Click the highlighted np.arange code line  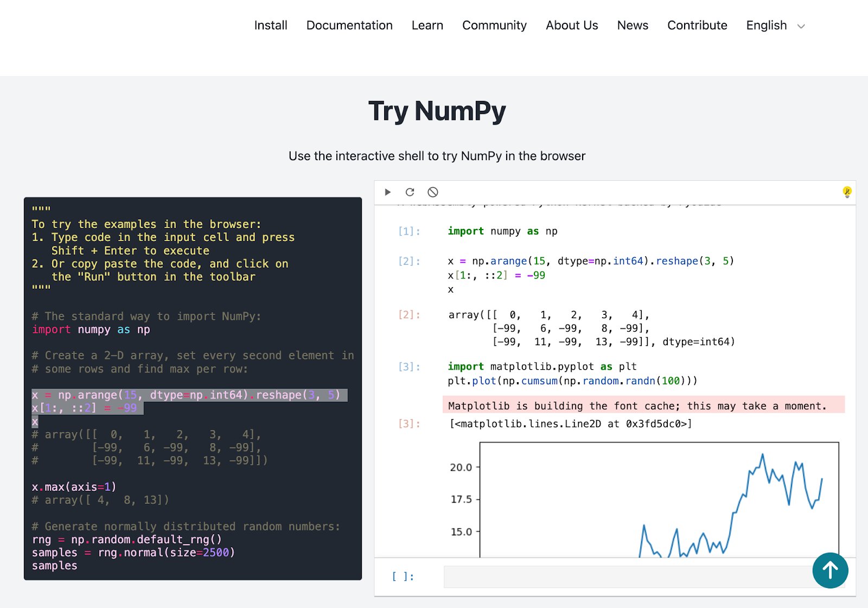tap(189, 395)
